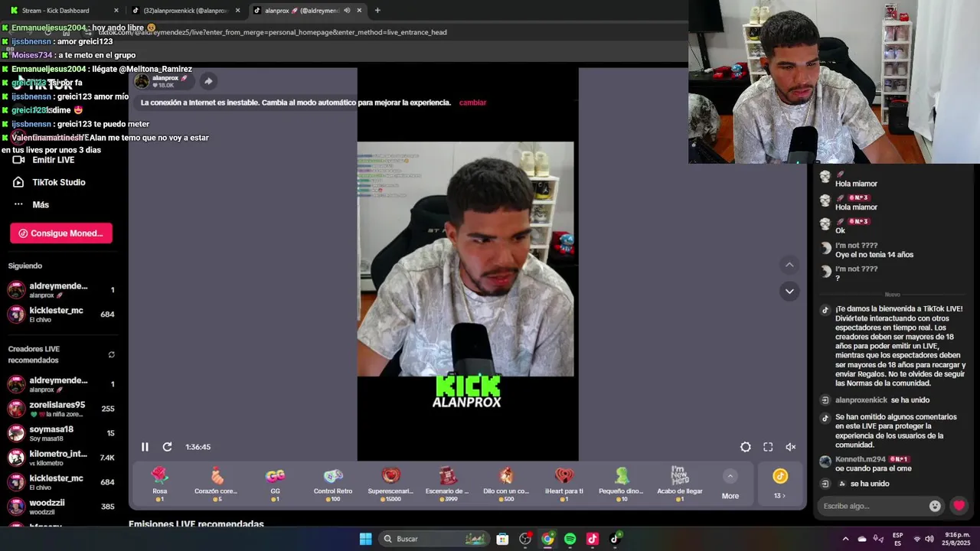Switch to alanproxenkick browser tab
Viewport: 980px width, 551px height.
tap(185, 11)
